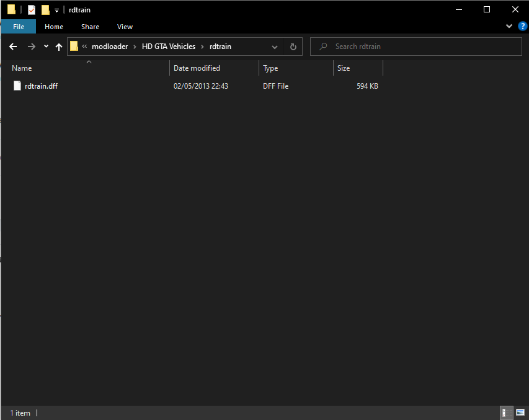Navigate to HD GTA Vehicles breadcrumb
The width and height of the screenshot is (529, 420).
(x=169, y=47)
